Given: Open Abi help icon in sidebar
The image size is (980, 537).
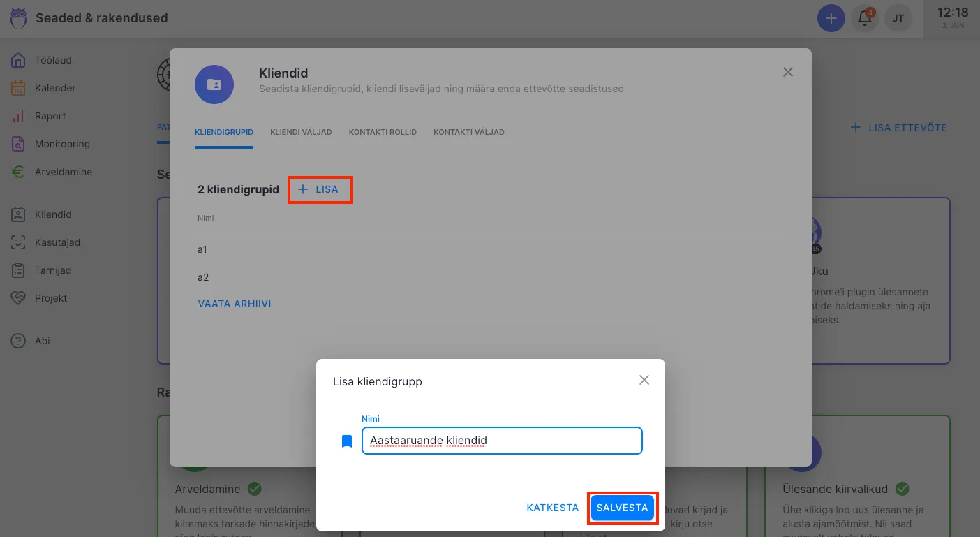Looking at the screenshot, I should pyautogui.click(x=19, y=341).
